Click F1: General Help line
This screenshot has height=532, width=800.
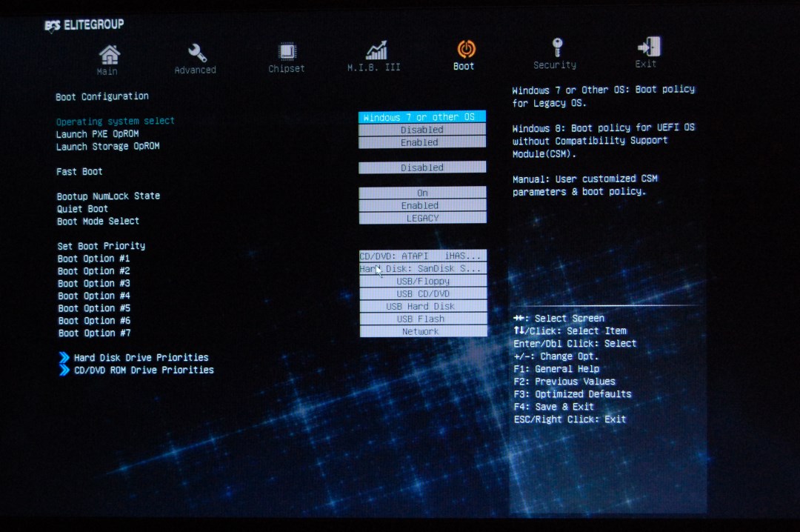556,369
